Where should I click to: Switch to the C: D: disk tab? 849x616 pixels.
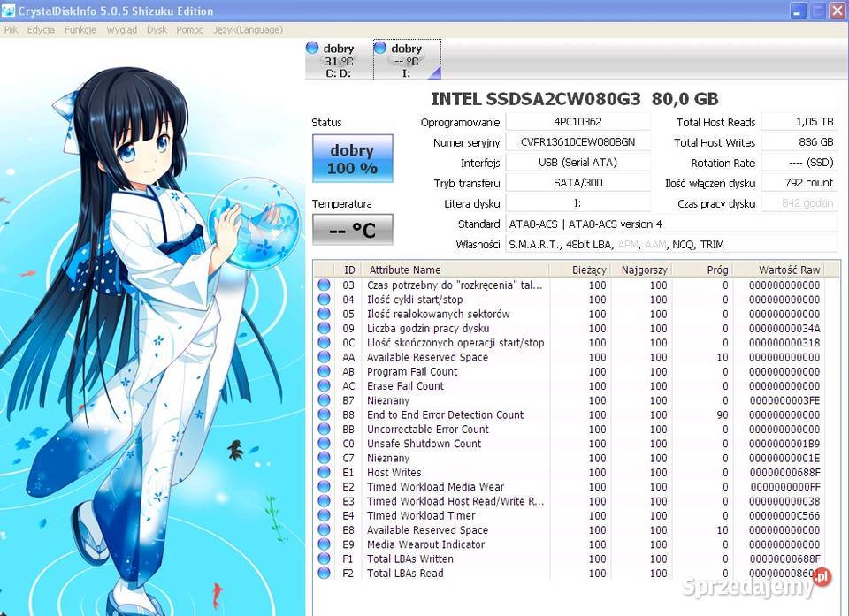pyautogui.click(x=338, y=60)
